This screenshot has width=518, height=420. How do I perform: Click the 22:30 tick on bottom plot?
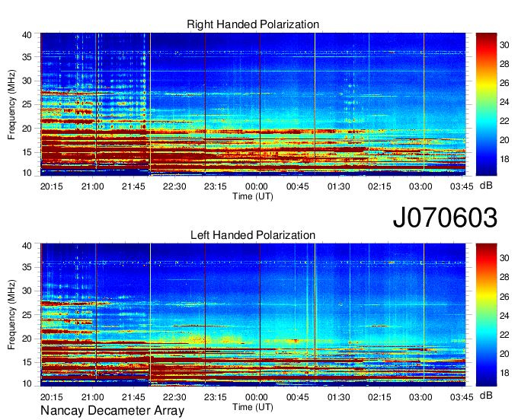(x=174, y=397)
